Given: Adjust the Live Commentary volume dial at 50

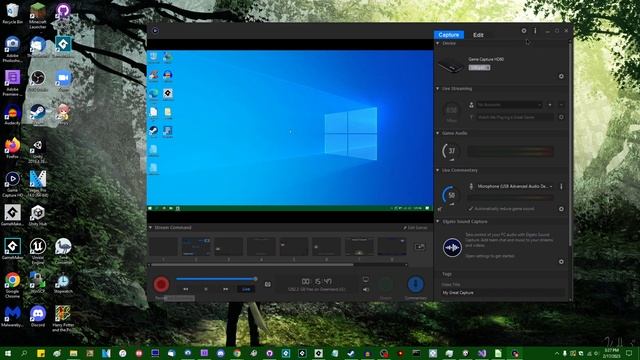Looking at the screenshot, I should tap(451, 195).
